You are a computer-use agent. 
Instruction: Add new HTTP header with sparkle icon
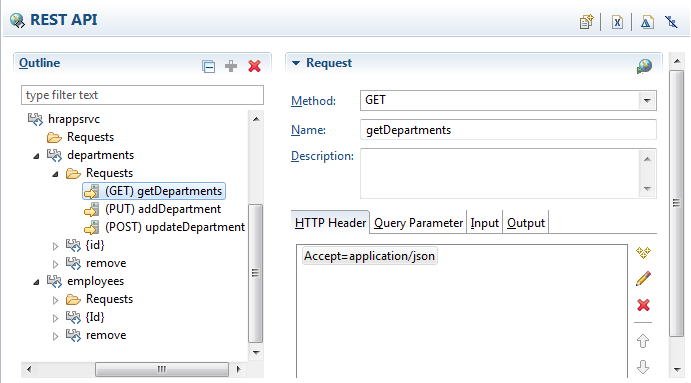coord(643,253)
